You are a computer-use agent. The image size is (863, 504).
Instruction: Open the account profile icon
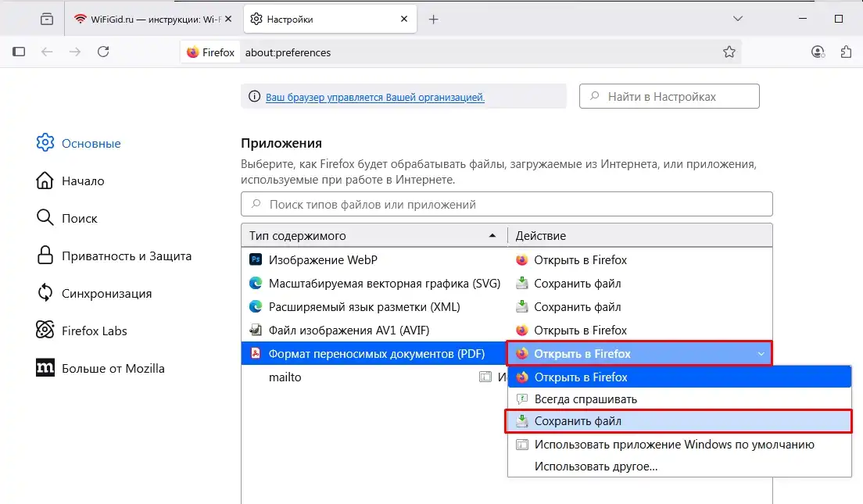pyautogui.click(x=817, y=52)
